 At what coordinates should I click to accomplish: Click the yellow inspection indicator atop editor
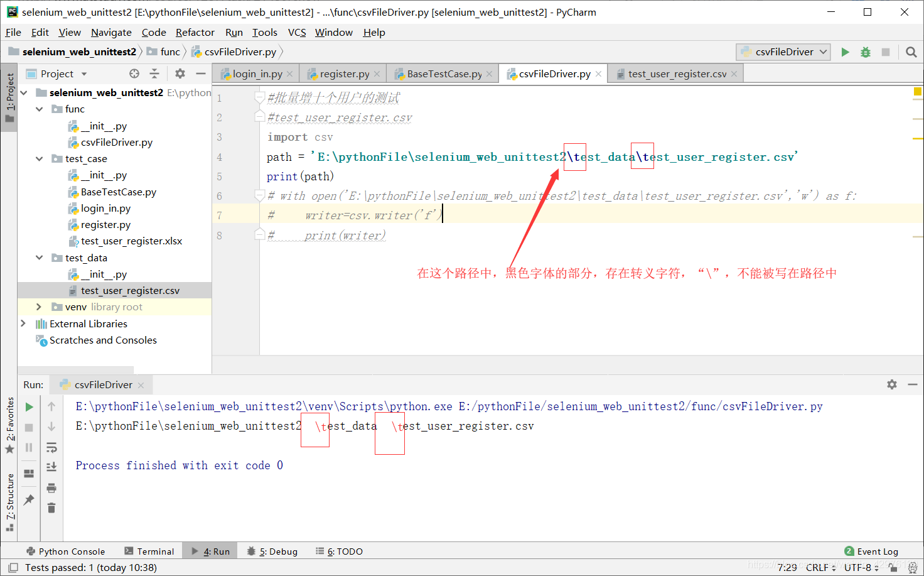click(x=917, y=92)
